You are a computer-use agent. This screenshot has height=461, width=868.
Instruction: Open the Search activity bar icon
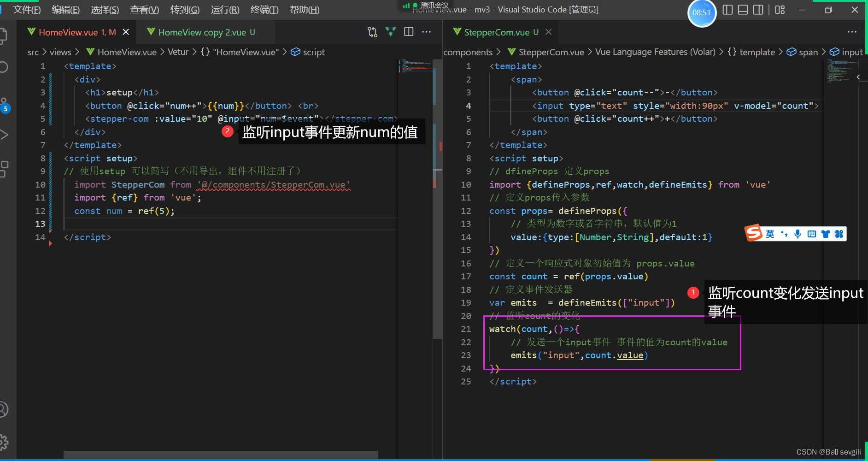[x=4, y=67]
